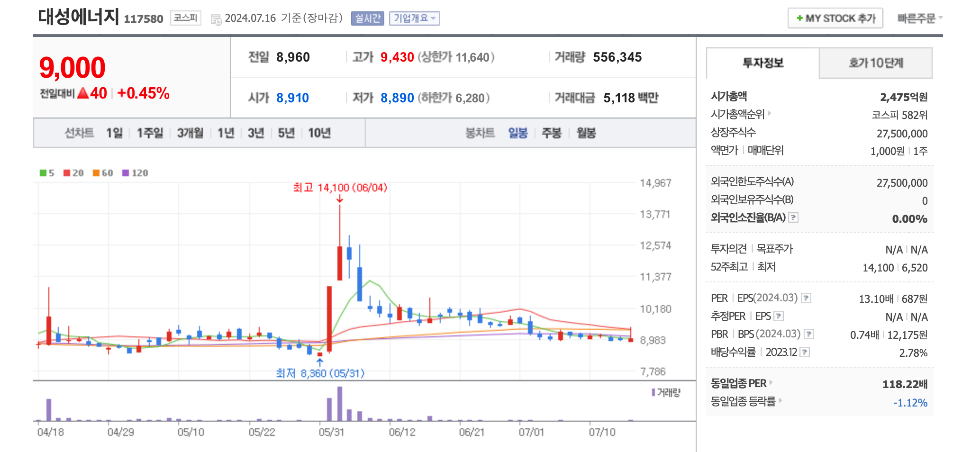Click the 최저 8,360 (05/31) chart annotation
980x452 pixels.
[321, 373]
